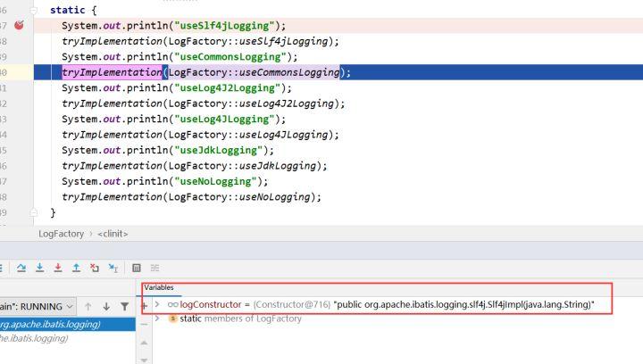
Task: Click the Run to Cursor icon
Action: [113, 268]
